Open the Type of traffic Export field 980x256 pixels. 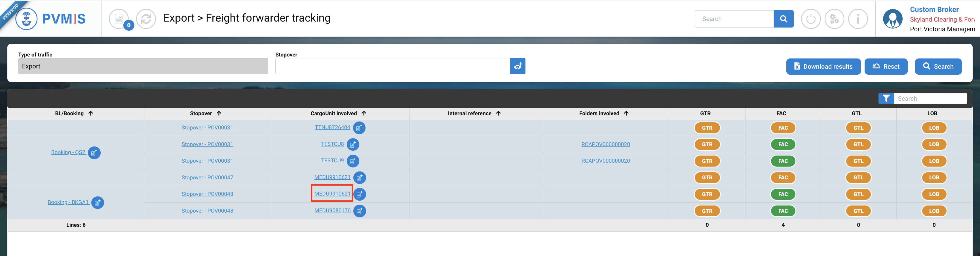click(143, 66)
